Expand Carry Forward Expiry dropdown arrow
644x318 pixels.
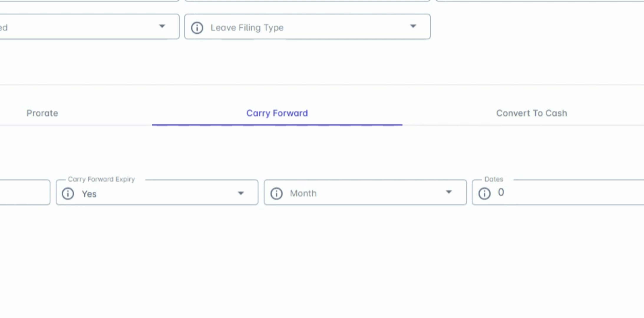(241, 193)
